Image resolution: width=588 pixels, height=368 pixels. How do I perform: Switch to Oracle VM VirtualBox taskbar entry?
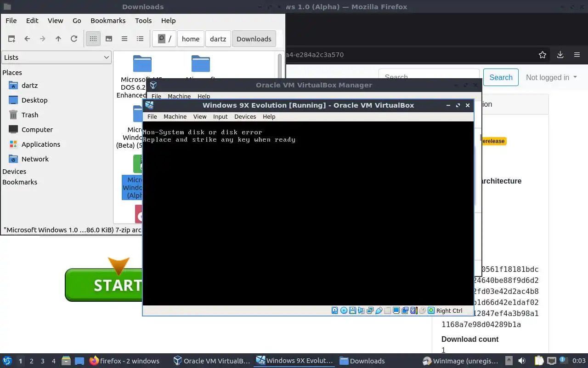(x=211, y=361)
